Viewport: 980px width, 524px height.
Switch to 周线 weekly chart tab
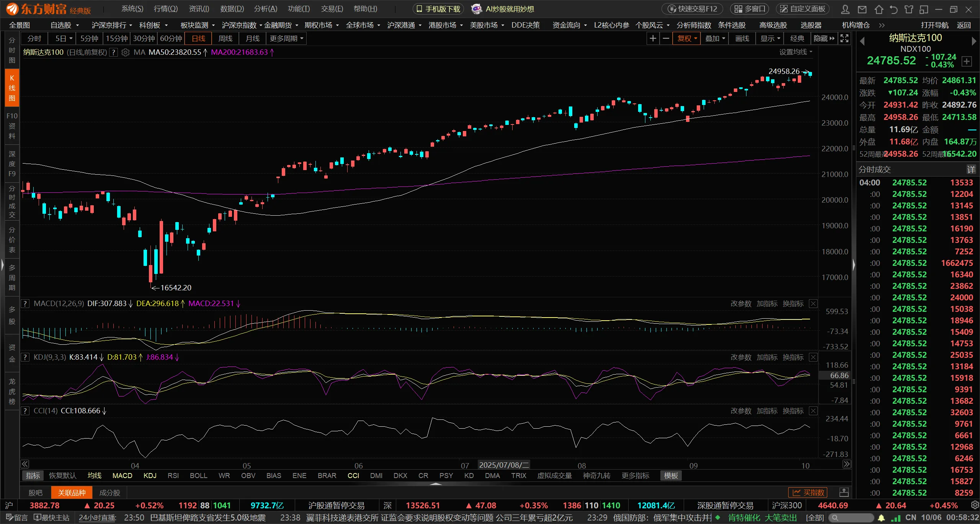[225, 38]
